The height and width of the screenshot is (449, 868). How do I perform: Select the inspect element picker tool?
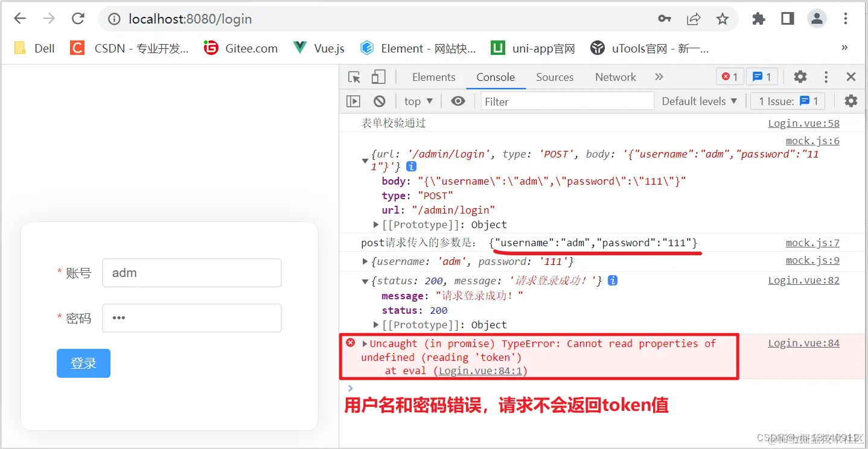(355, 77)
